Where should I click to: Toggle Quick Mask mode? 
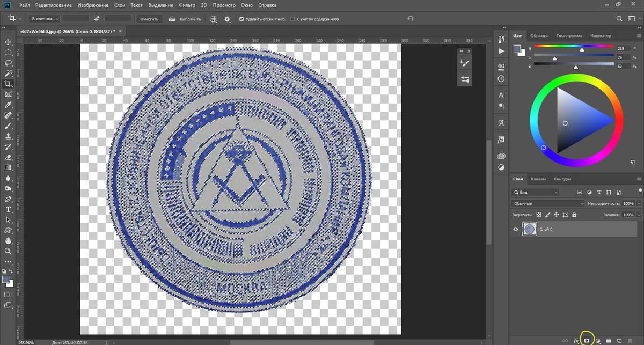pyautogui.click(x=8, y=295)
